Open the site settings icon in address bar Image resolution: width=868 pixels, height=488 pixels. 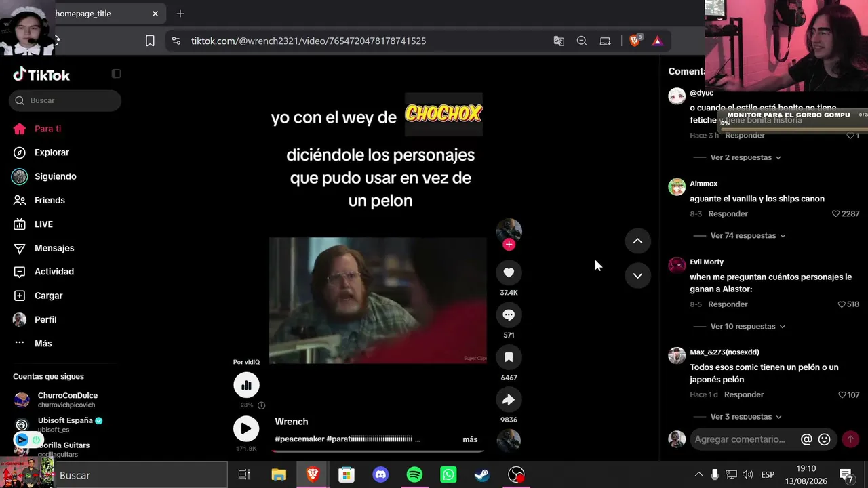176,41
